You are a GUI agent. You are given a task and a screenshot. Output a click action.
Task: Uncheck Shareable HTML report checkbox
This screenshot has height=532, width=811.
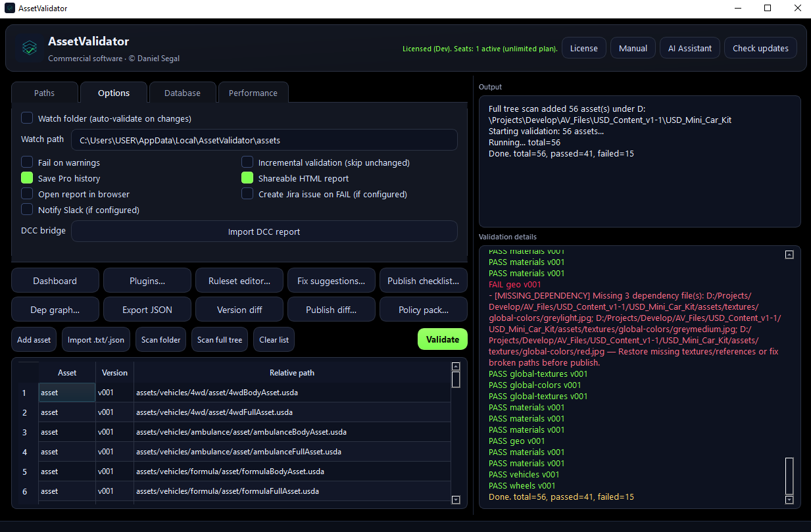[x=247, y=178]
